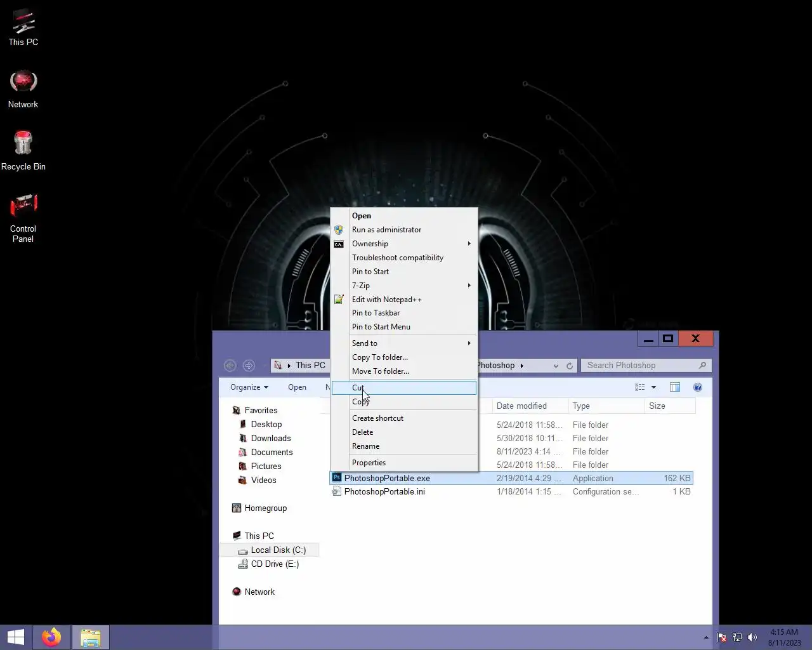Select Documents under Favorites

272,453
